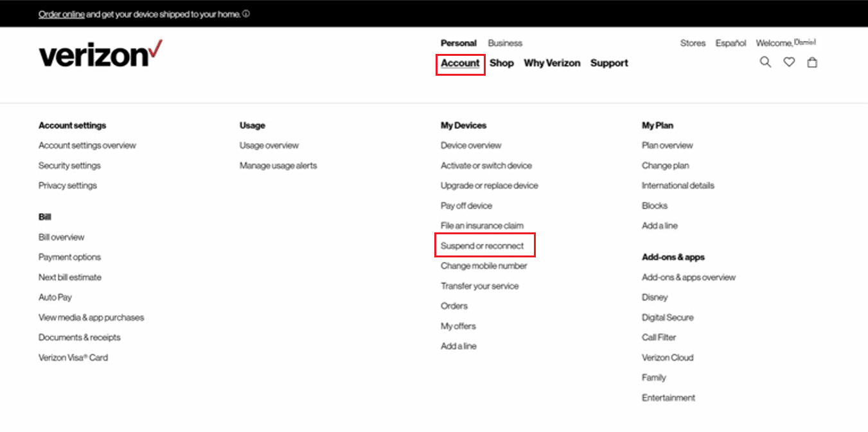Click the Stores link
Viewport: 868px width, 432px height.
tap(693, 43)
